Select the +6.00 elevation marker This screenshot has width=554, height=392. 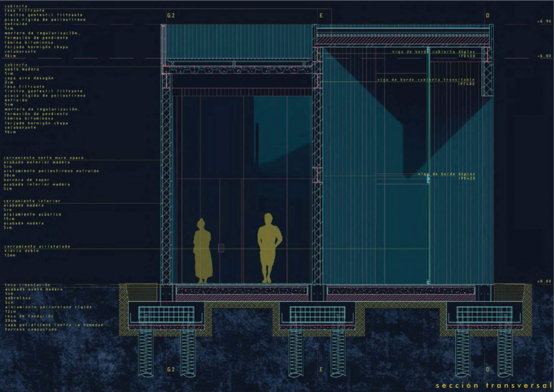[x=544, y=56]
